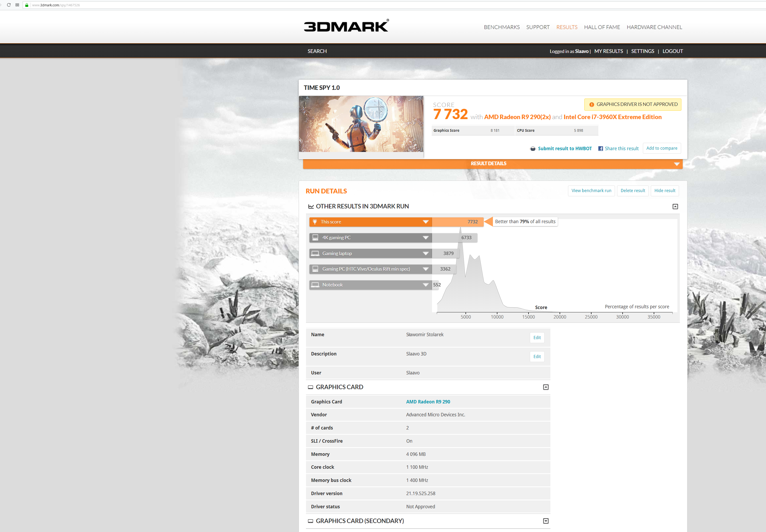
Task: Open the Support menu
Action: (537, 27)
